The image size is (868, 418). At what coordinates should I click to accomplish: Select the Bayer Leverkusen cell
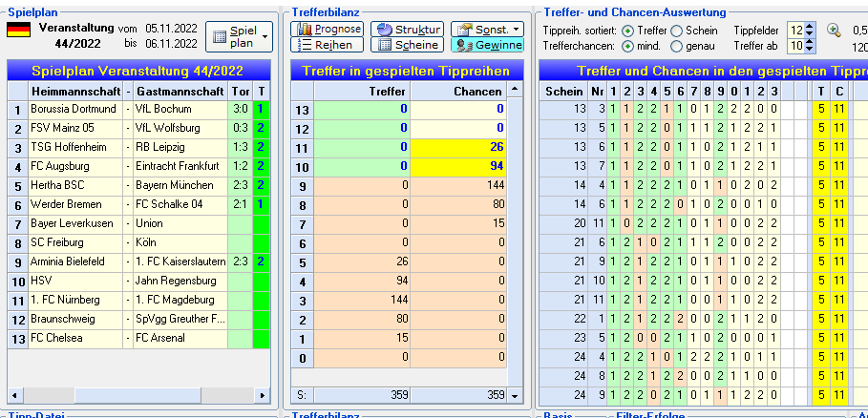(x=75, y=223)
